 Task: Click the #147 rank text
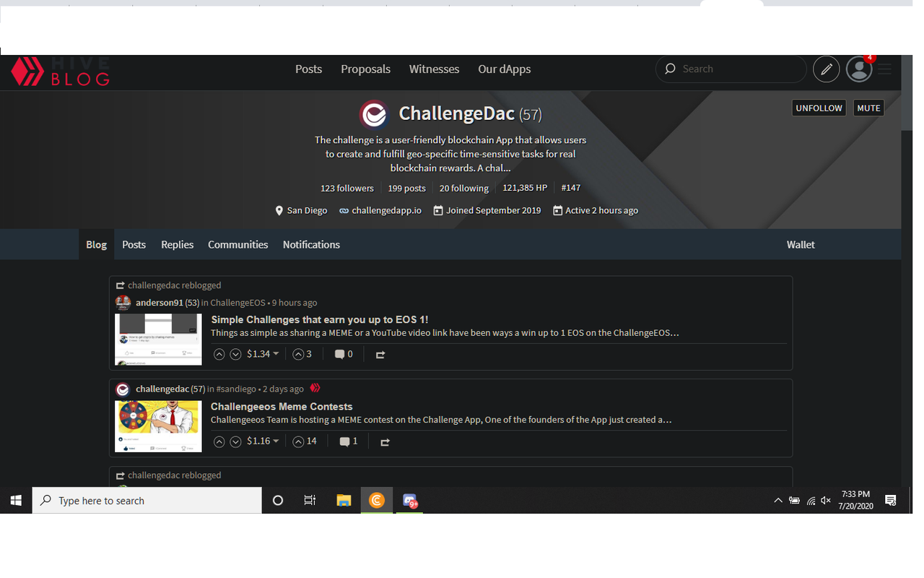click(570, 187)
